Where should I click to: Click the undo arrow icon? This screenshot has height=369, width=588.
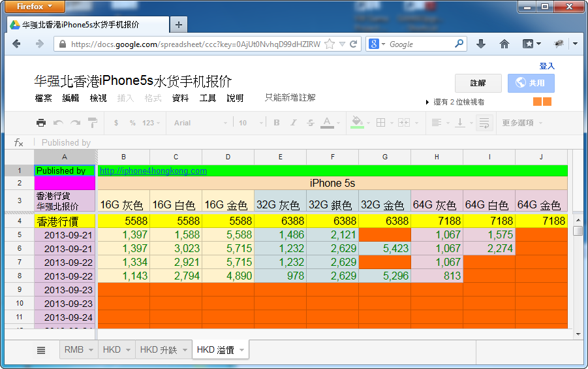coord(58,123)
